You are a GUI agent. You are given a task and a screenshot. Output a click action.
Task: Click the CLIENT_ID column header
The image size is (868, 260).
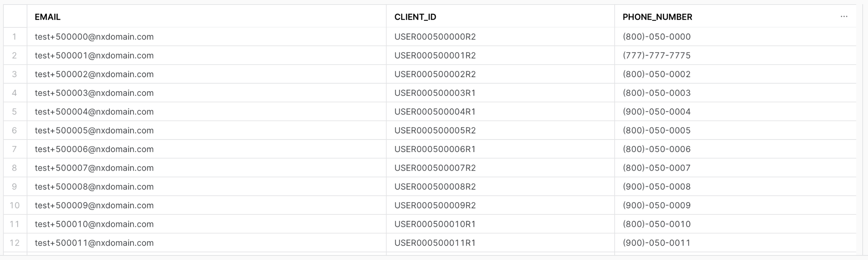pyautogui.click(x=415, y=17)
